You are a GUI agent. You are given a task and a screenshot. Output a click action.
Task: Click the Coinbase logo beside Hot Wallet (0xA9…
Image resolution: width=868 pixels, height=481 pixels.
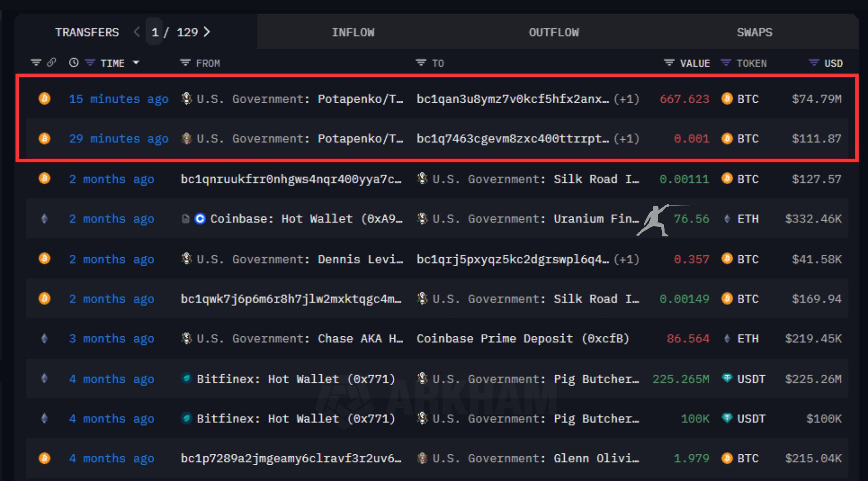click(200, 219)
